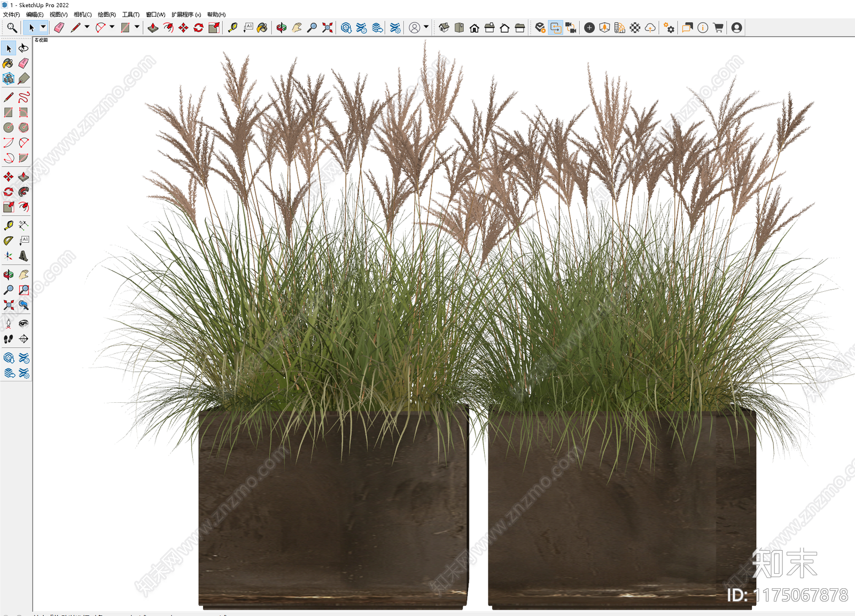Pick the Paint Bucket in the top toolbar

click(262, 28)
